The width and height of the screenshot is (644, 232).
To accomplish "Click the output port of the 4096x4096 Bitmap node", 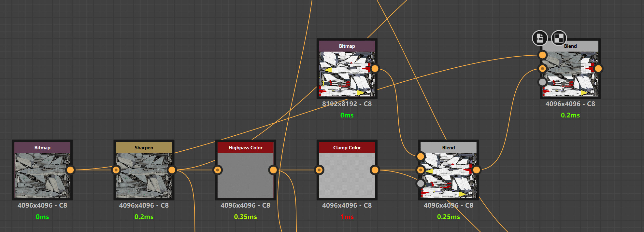I will (70, 170).
